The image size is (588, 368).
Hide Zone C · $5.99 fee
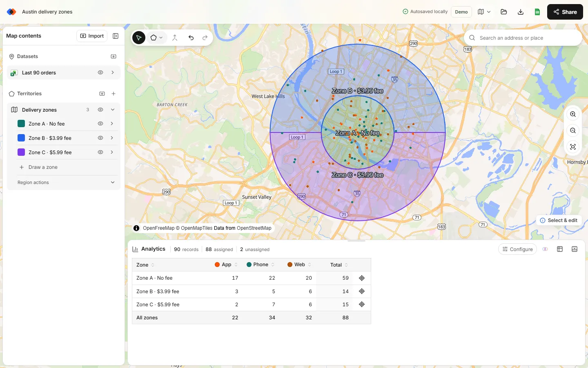point(100,152)
